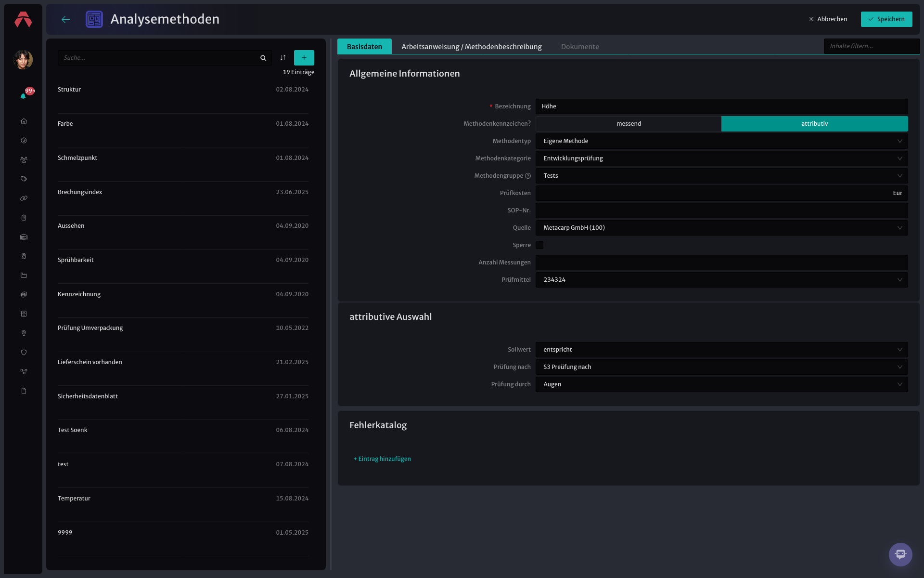
Task: Click the Prüfkosten input field
Action: pyautogui.click(x=722, y=193)
